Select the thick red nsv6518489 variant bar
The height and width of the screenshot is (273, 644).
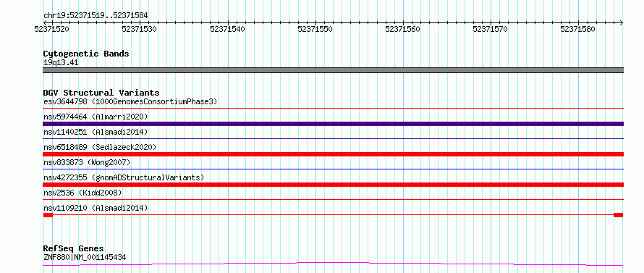click(x=334, y=154)
